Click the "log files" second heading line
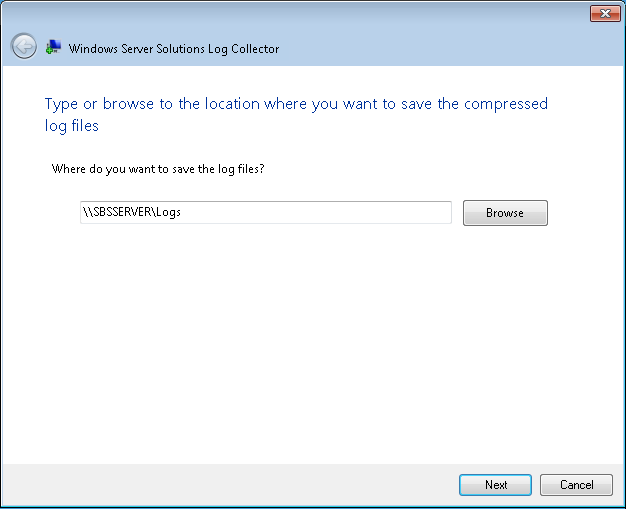 pos(72,126)
